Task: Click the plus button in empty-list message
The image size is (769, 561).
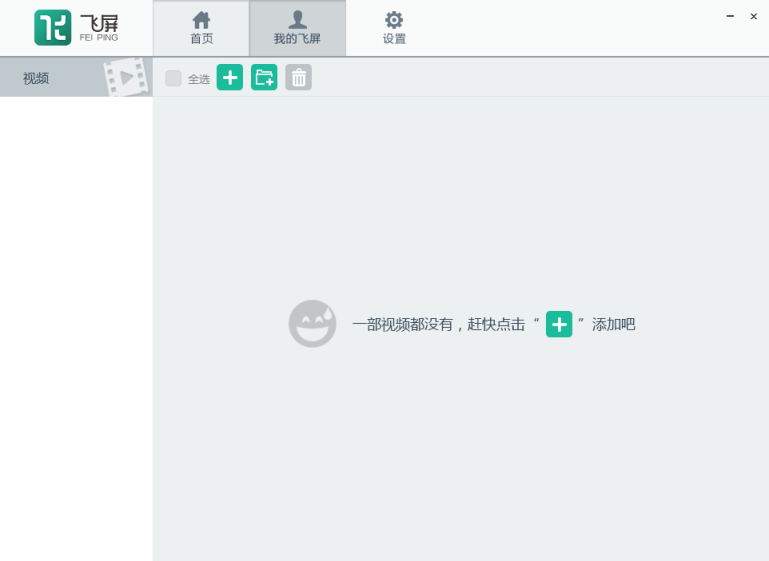Action: [x=559, y=324]
